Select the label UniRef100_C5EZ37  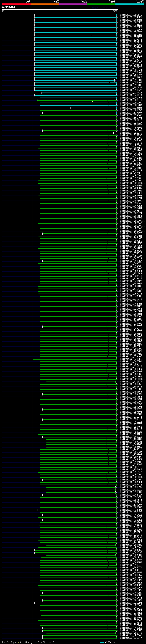131,256
